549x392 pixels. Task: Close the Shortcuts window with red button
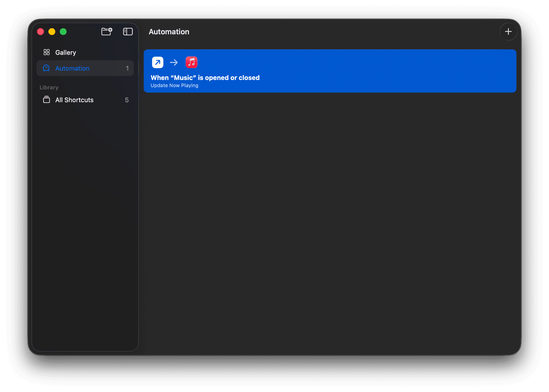(x=41, y=31)
